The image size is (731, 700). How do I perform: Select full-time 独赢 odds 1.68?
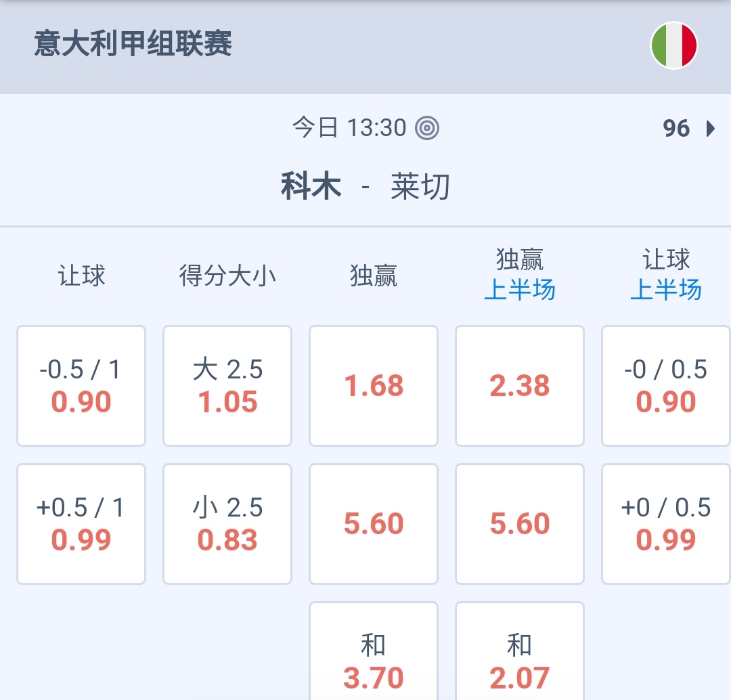click(374, 386)
